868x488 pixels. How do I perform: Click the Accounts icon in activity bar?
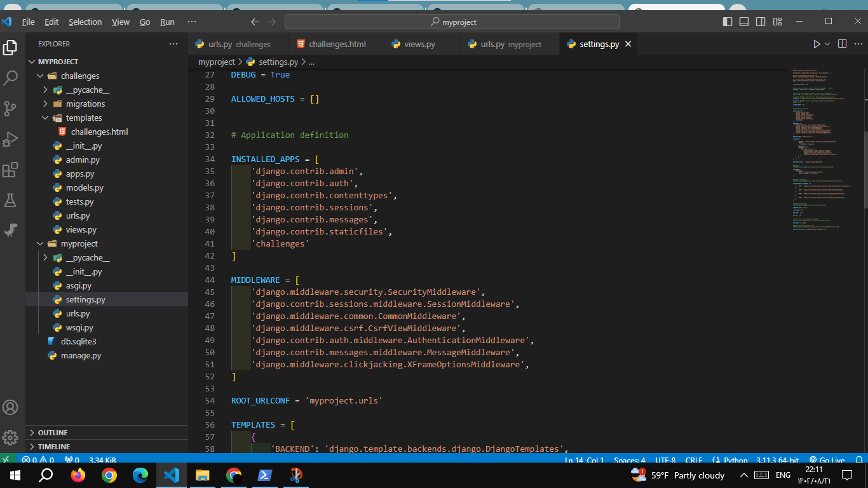11,407
